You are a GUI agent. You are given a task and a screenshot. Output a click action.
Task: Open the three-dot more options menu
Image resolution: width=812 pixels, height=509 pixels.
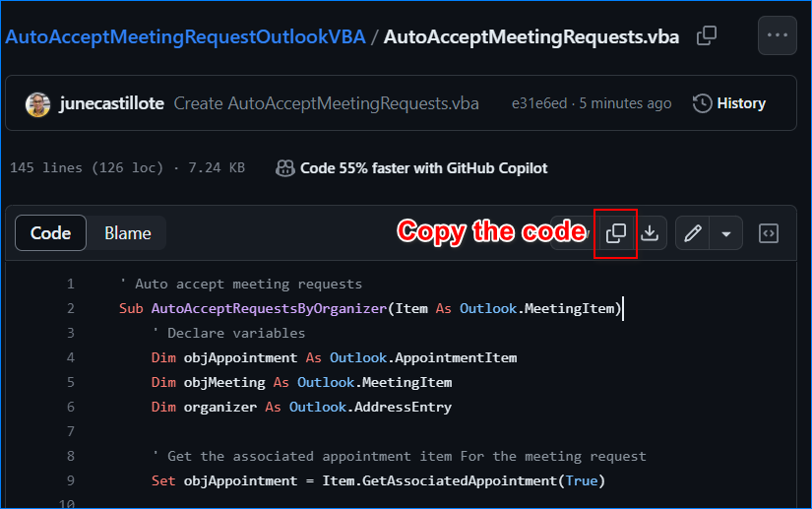pyautogui.click(x=777, y=35)
